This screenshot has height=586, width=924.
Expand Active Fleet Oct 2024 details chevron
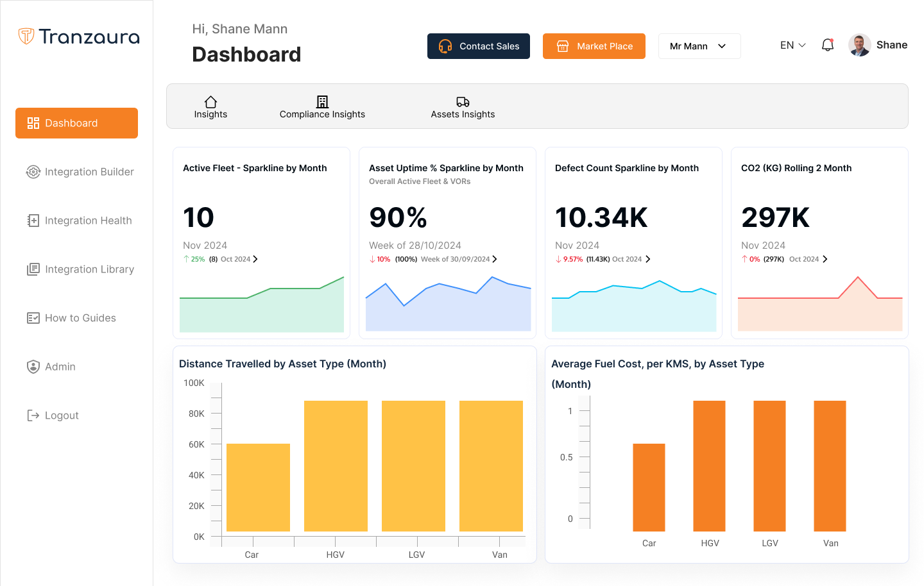pyautogui.click(x=255, y=259)
